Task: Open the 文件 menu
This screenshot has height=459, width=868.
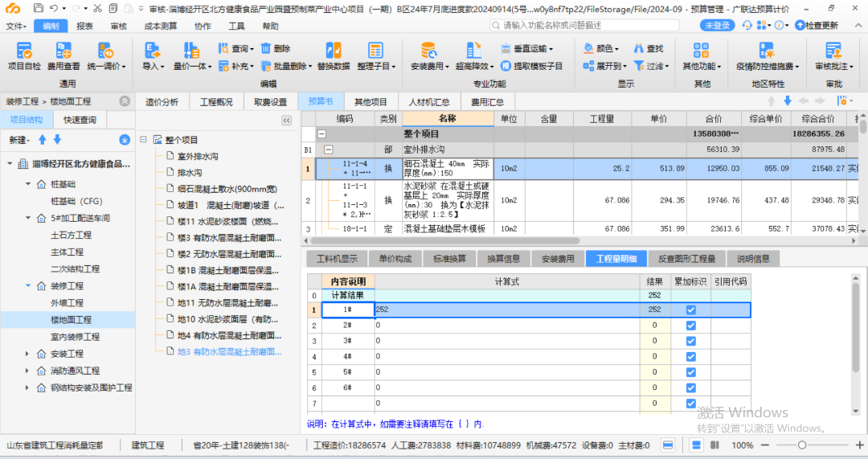Action: (x=16, y=26)
